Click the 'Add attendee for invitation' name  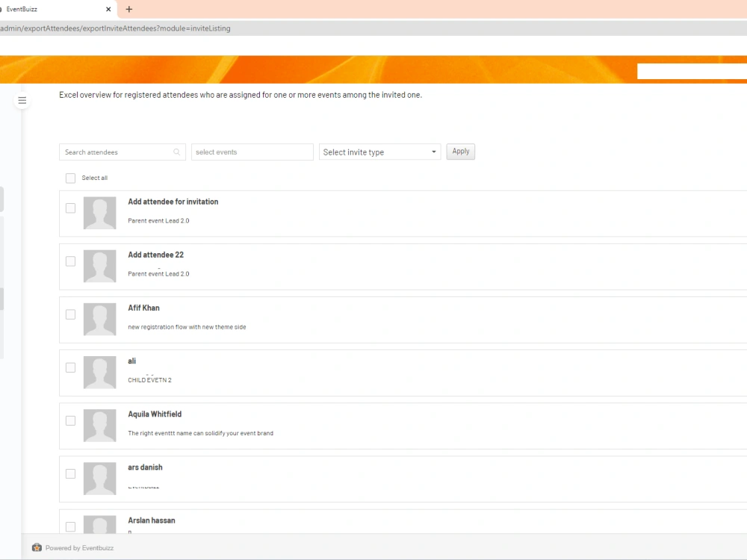(173, 202)
